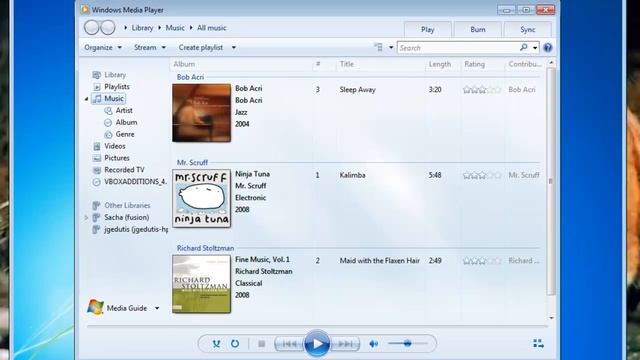Viewport: 640px width, 360px height.
Task: Skip ahead with the Next track button
Action: 345,344
